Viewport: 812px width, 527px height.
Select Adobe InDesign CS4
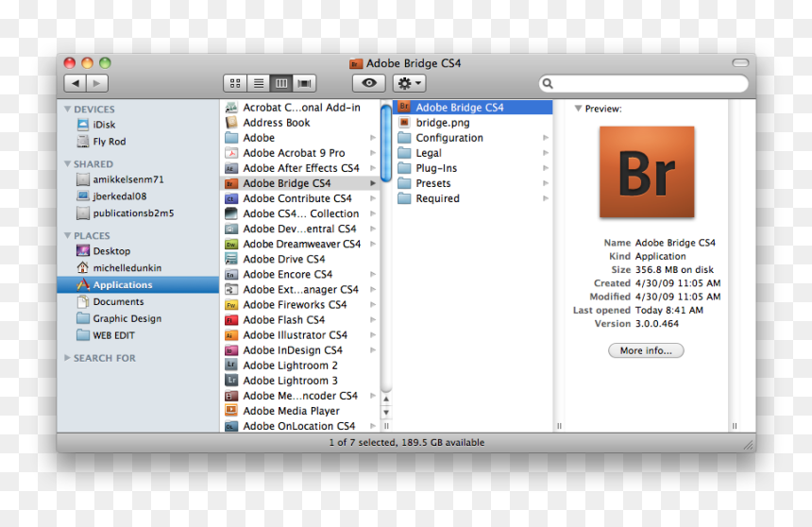coord(300,349)
